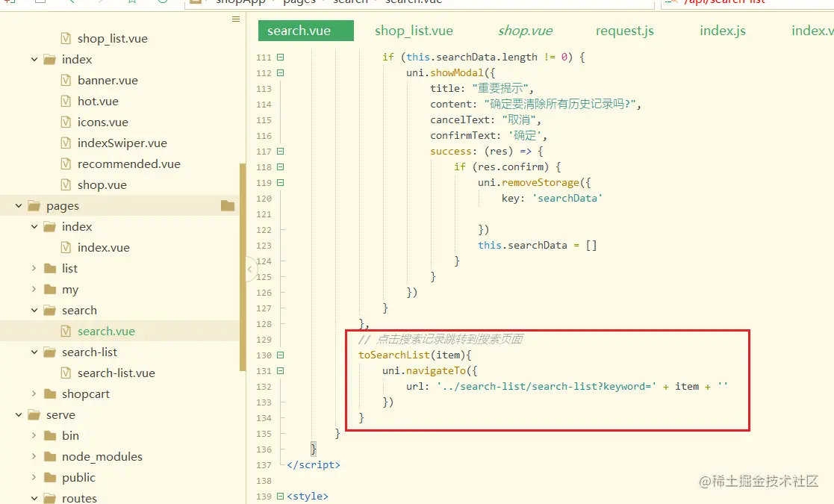This screenshot has width=834, height=504.
Task: Toggle code fold marker on line 118
Action: pos(280,167)
